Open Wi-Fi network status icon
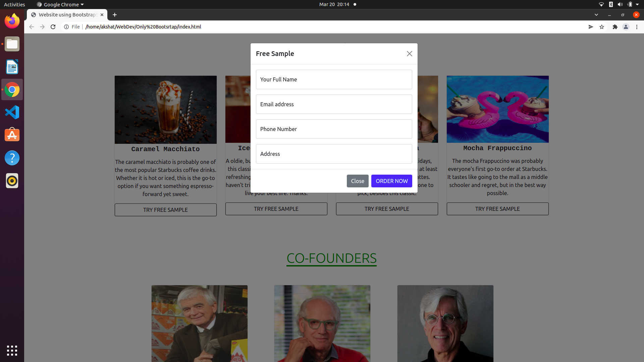644x362 pixels. pyautogui.click(x=601, y=4)
